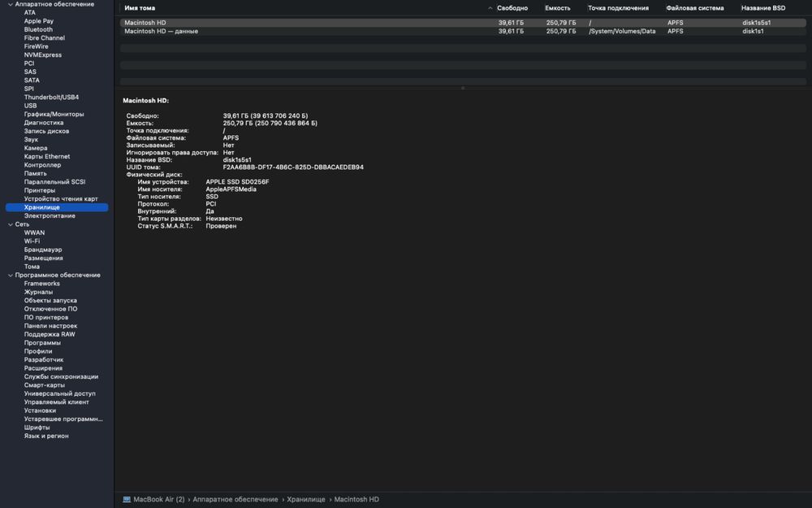Sort by Емкость column header
812x508 pixels.
558,8
